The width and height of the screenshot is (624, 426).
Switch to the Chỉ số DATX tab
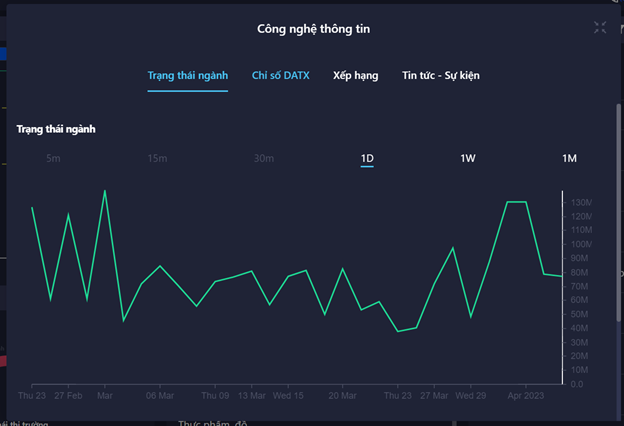coord(279,75)
